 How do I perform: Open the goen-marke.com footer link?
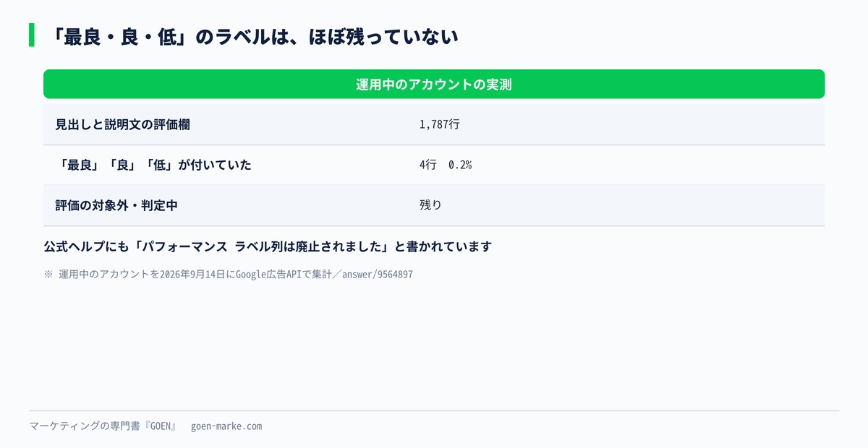[226, 426]
